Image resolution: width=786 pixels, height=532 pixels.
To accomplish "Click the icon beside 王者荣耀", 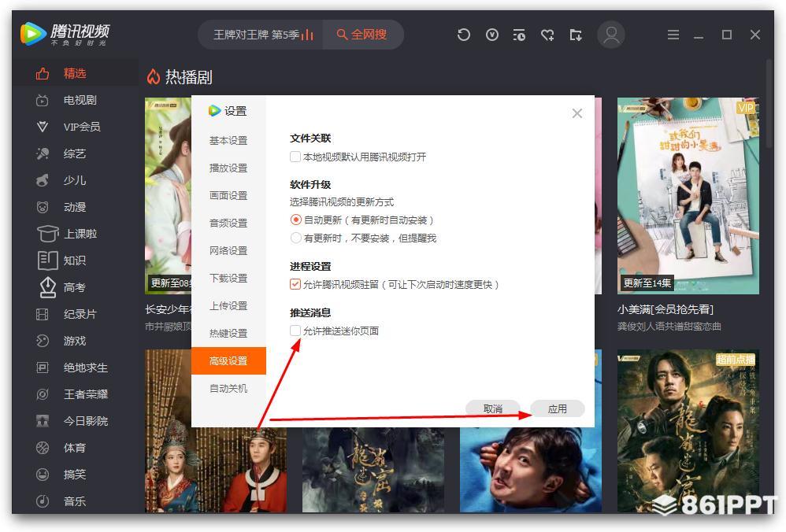I will coord(43,394).
